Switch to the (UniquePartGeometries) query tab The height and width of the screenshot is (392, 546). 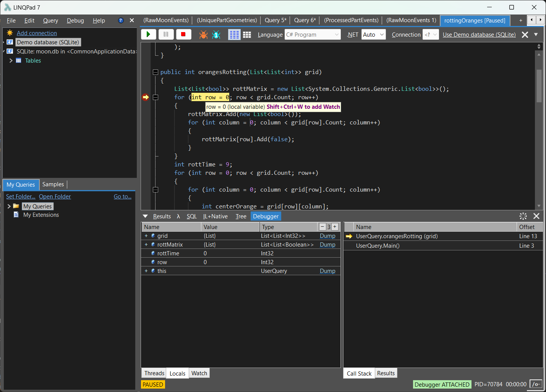(x=227, y=20)
